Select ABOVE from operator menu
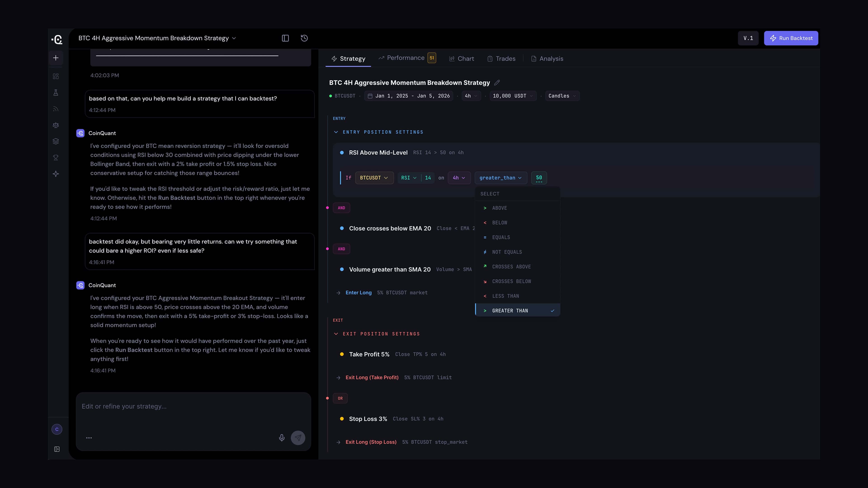868x488 pixels. (518, 208)
